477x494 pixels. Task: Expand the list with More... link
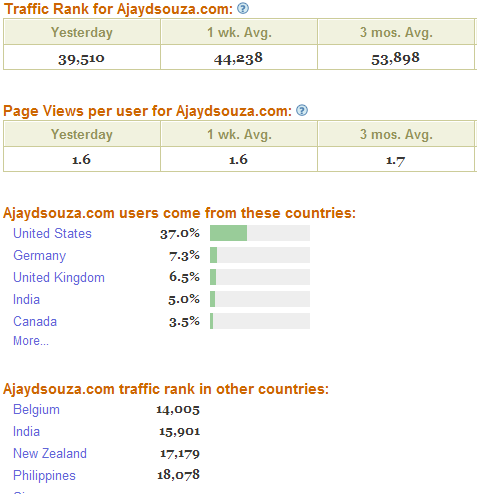[31, 341]
